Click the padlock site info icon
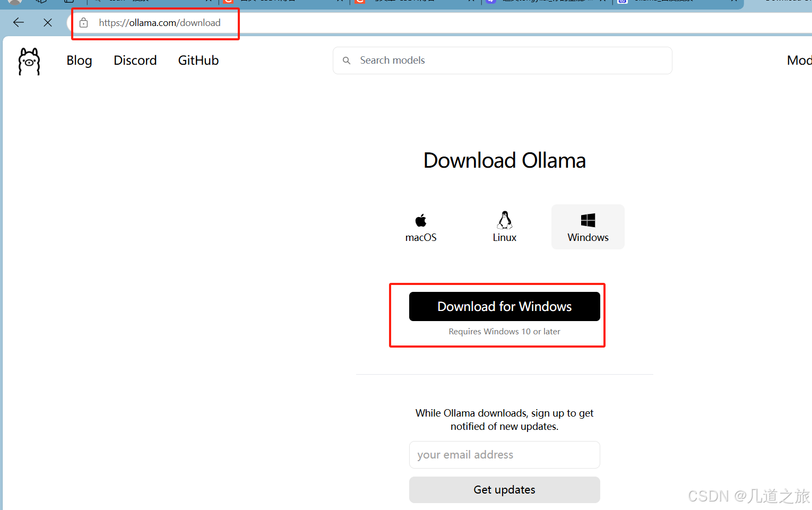The height and width of the screenshot is (510, 812). coord(83,23)
